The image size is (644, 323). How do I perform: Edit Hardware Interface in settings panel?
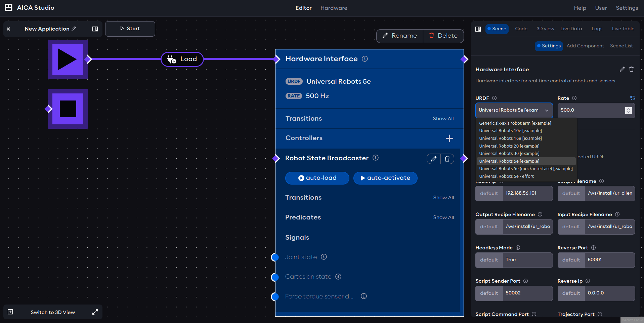click(622, 69)
